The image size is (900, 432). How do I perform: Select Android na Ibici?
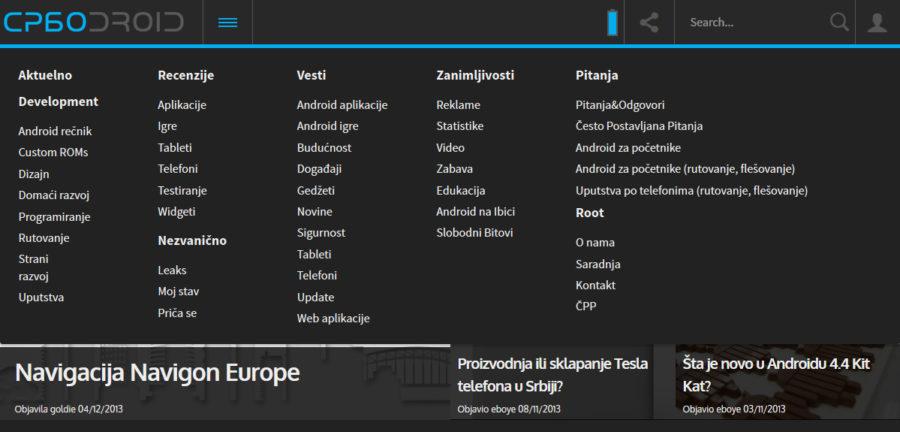pyautogui.click(x=476, y=212)
